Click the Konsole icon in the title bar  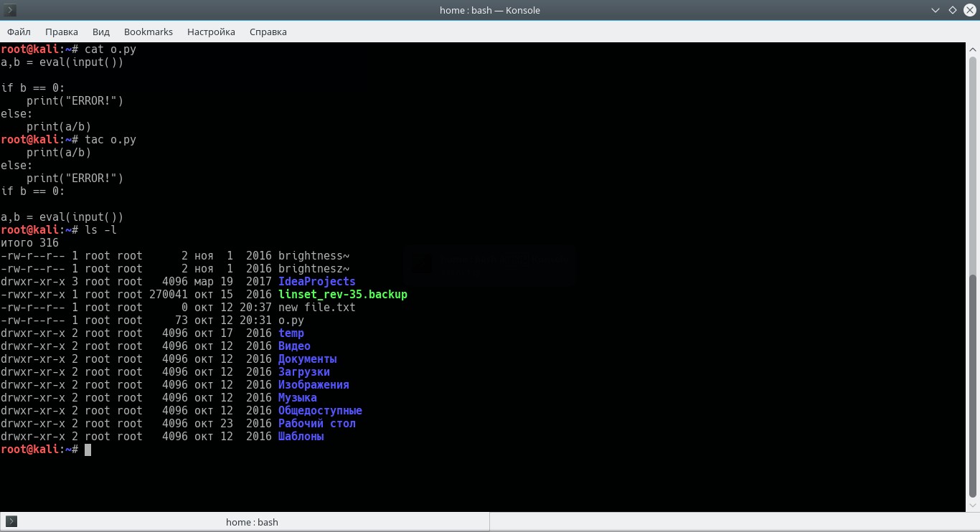pos(11,10)
